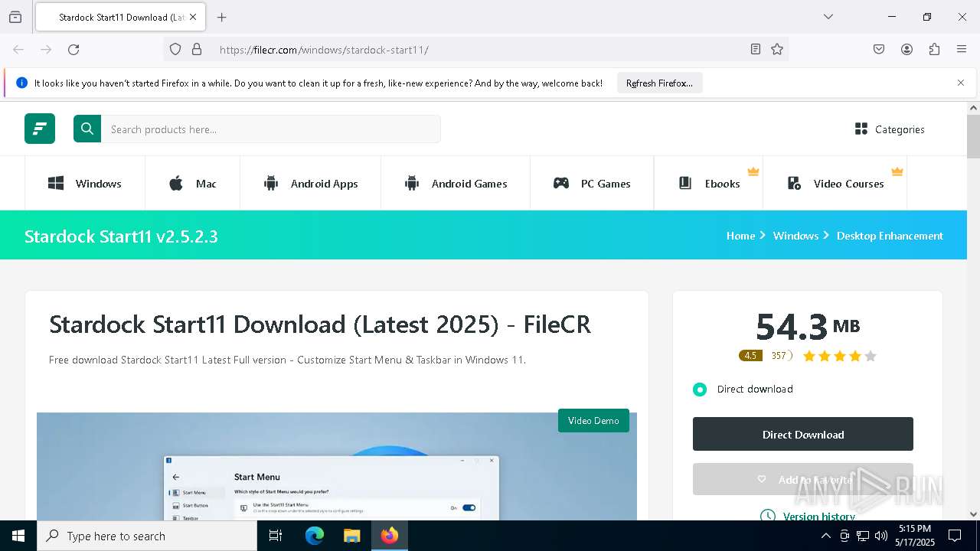
Task: Click the Video Demo badge
Action: [593, 420]
